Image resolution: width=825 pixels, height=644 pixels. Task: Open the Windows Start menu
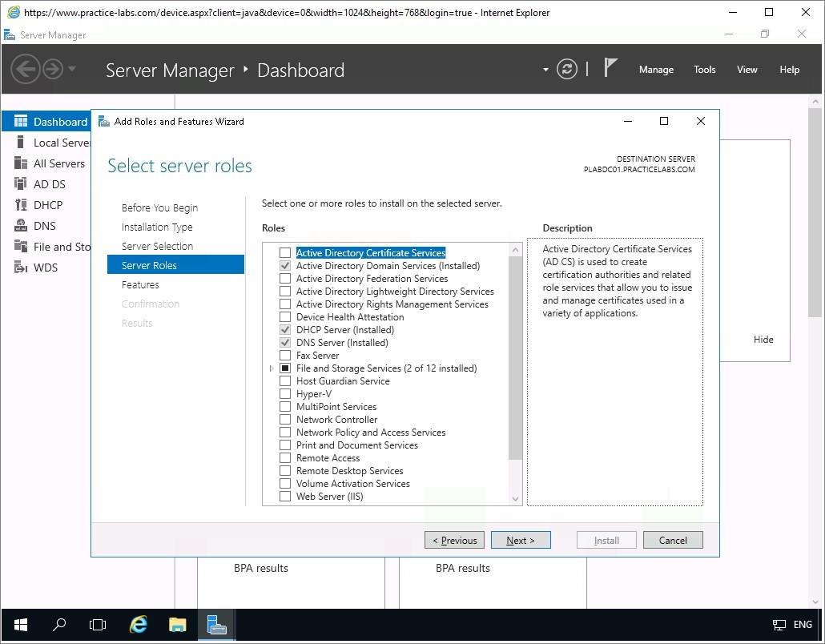21,625
